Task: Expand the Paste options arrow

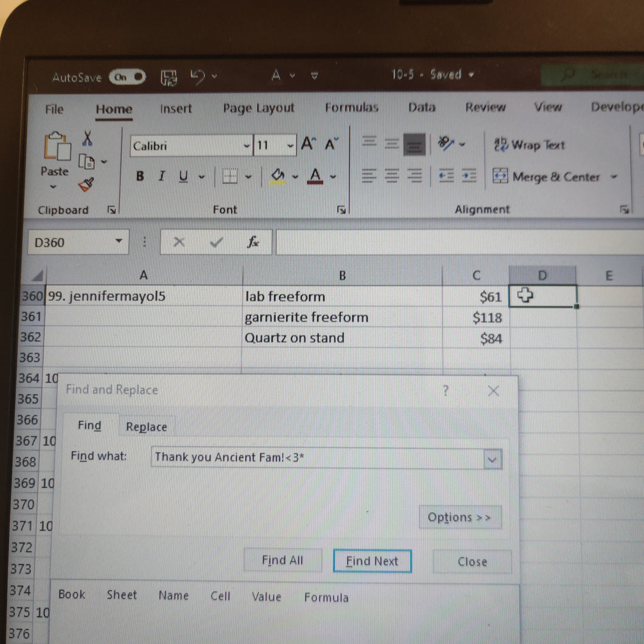Action: pyautogui.click(x=53, y=187)
